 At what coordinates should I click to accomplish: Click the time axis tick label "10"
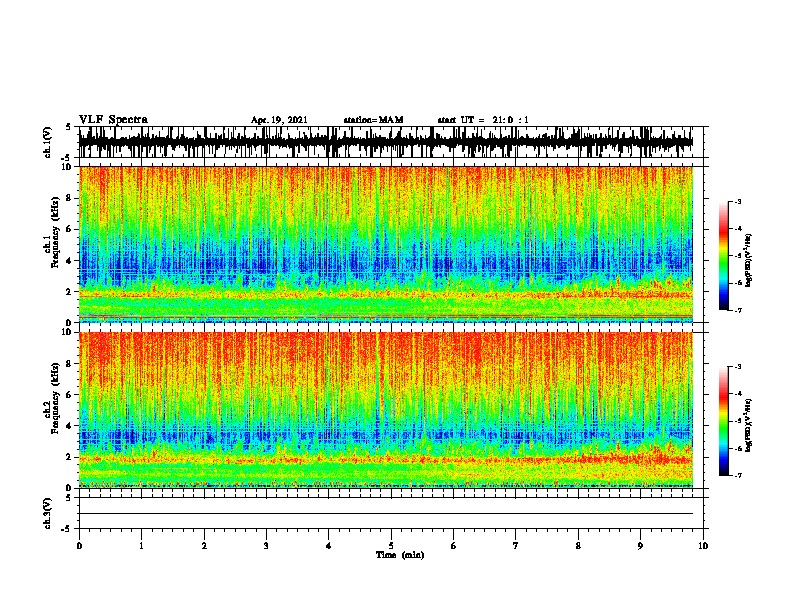tap(703, 546)
